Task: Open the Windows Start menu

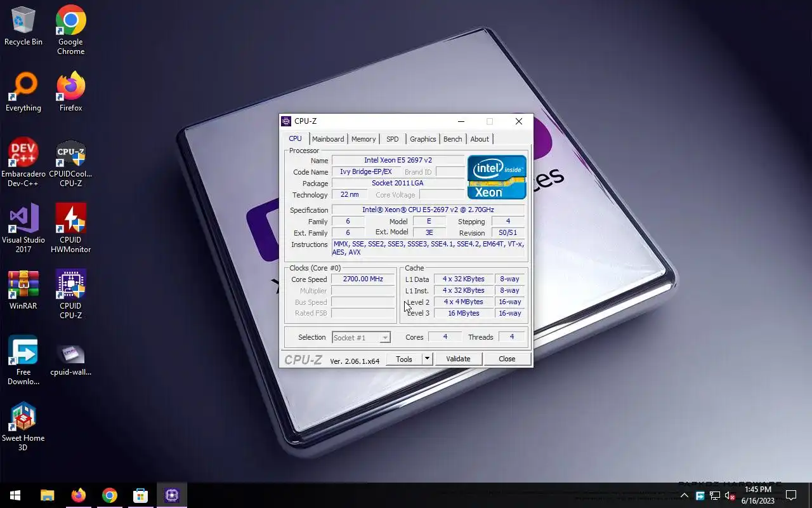Action: pyautogui.click(x=15, y=495)
